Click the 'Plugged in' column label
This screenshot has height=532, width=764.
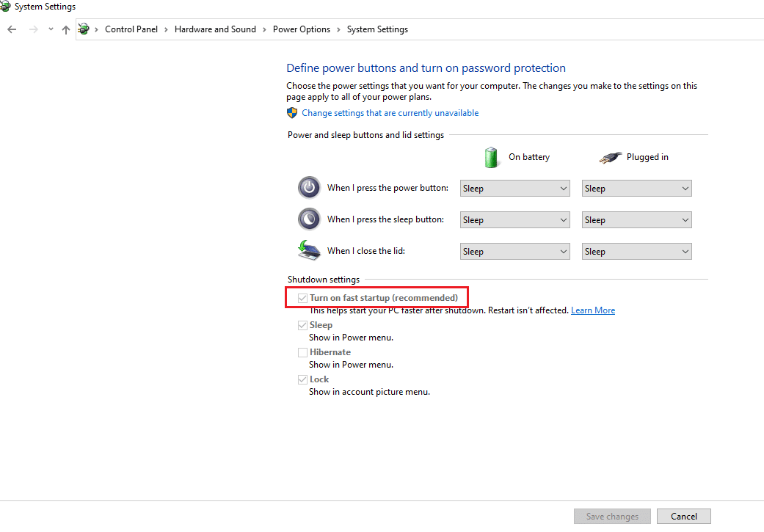647,157
